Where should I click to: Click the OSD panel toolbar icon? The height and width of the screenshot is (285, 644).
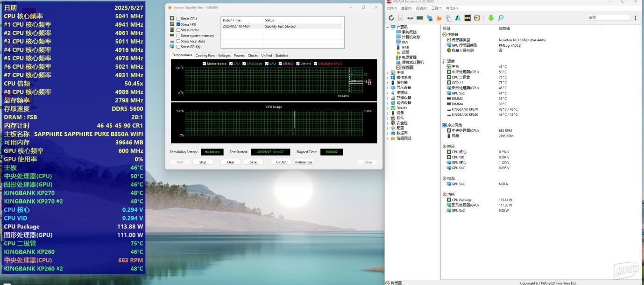point(467,18)
